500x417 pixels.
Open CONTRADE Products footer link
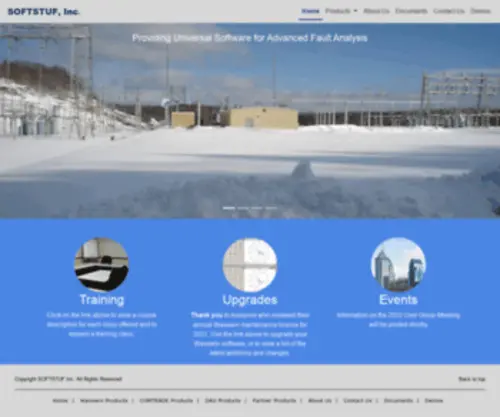166,400
